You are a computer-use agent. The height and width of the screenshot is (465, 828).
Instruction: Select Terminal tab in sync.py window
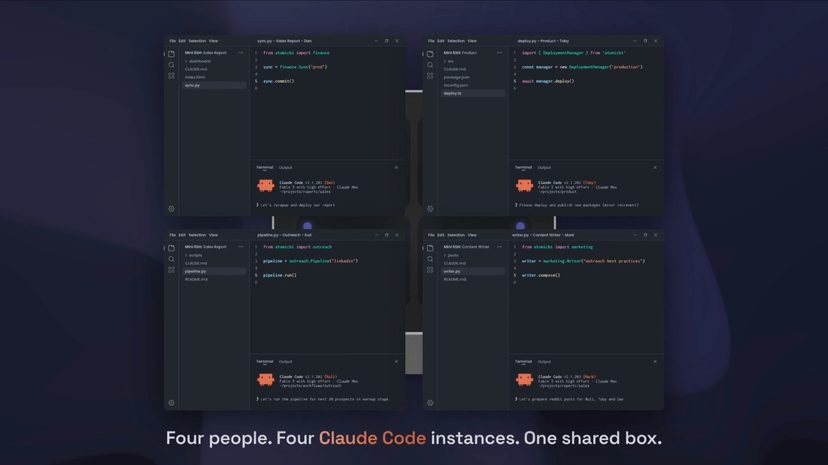point(265,167)
